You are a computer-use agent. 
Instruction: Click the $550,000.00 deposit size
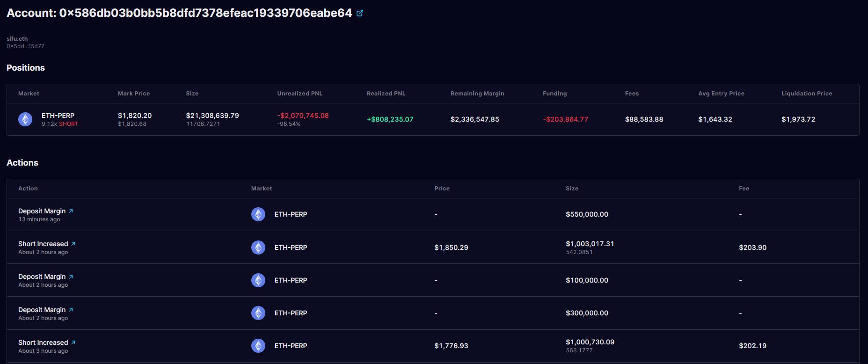[587, 214]
